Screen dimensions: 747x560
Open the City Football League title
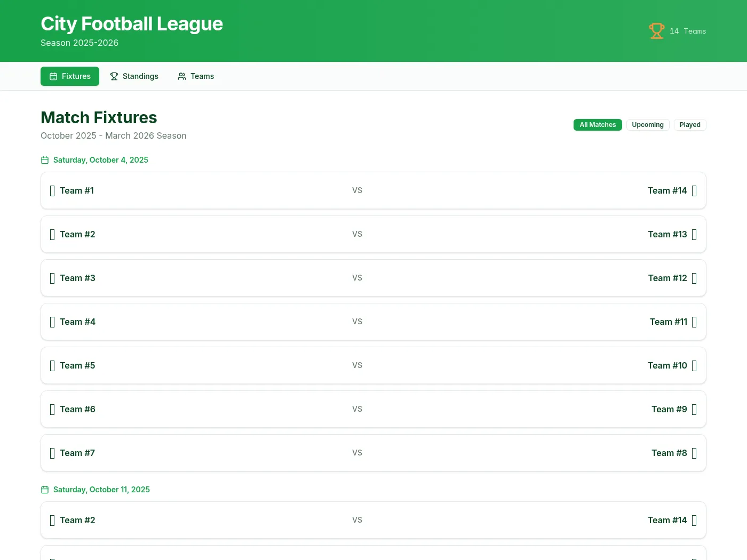(x=132, y=23)
